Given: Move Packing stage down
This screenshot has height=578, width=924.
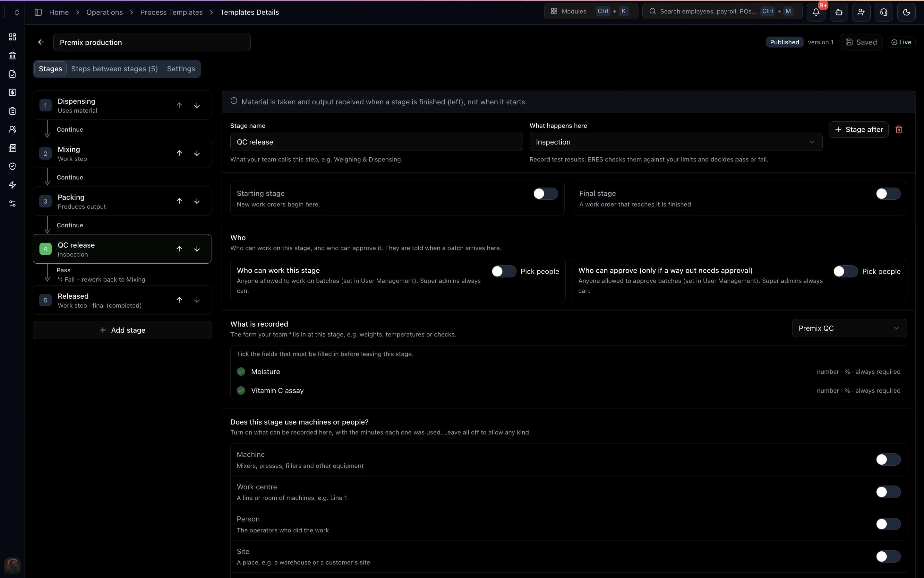Looking at the screenshot, I should 197,201.
